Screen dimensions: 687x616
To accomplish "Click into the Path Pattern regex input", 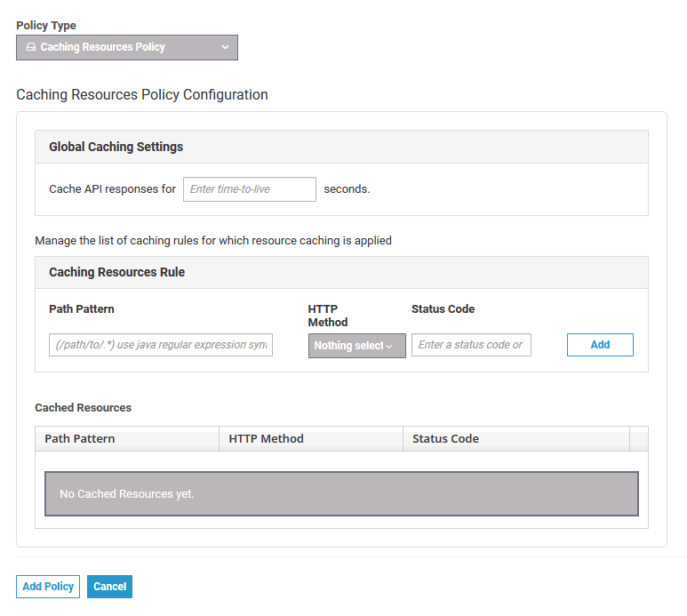I will click(160, 345).
